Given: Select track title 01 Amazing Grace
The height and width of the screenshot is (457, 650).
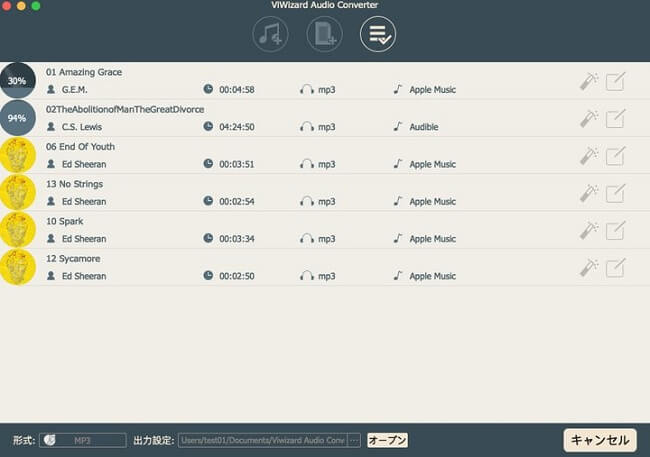Looking at the screenshot, I should [x=84, y=72].
